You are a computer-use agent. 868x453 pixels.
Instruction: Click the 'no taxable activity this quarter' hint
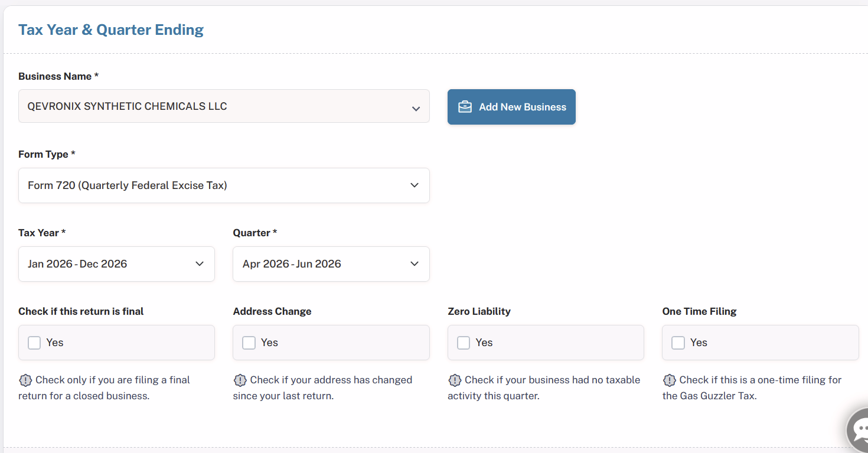point(544,388)
